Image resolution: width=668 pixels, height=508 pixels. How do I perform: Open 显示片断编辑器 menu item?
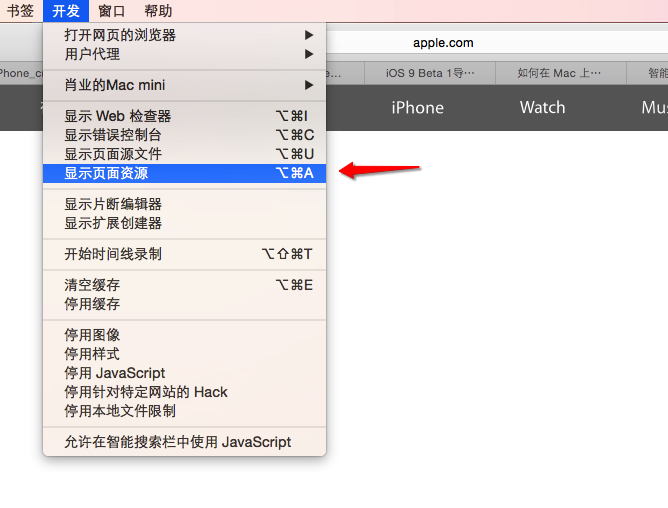[184, 204]
